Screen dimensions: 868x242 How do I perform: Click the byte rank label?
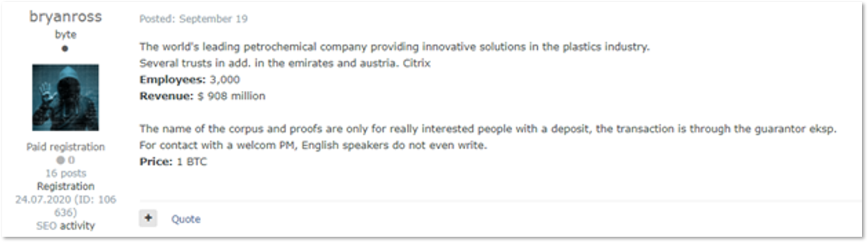tap(66, 35)
